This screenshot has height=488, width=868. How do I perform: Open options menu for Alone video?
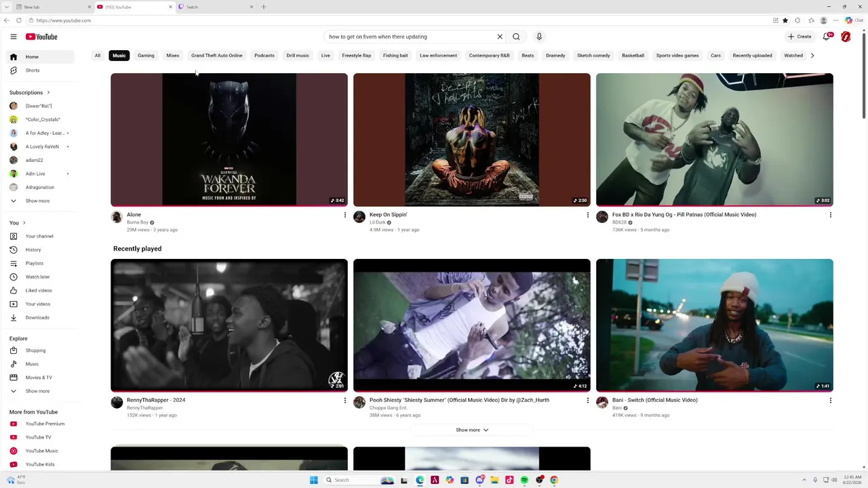click(344, 215)
